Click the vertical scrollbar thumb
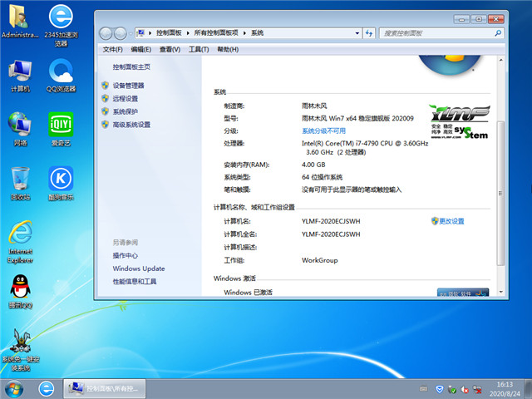This screenshot has width=532, height=399. point(500,193)
